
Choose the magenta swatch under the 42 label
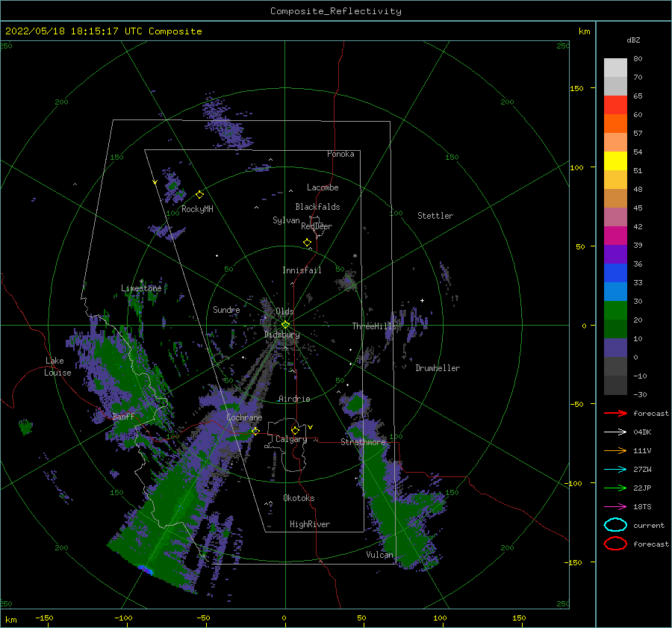click(x=615, y=235)
